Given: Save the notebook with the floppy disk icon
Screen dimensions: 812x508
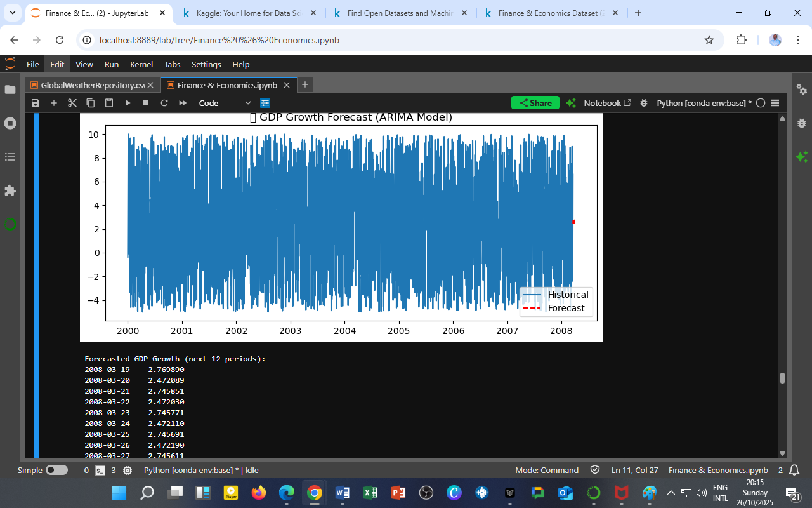Looking at the screenshot, I should [36, 103].
